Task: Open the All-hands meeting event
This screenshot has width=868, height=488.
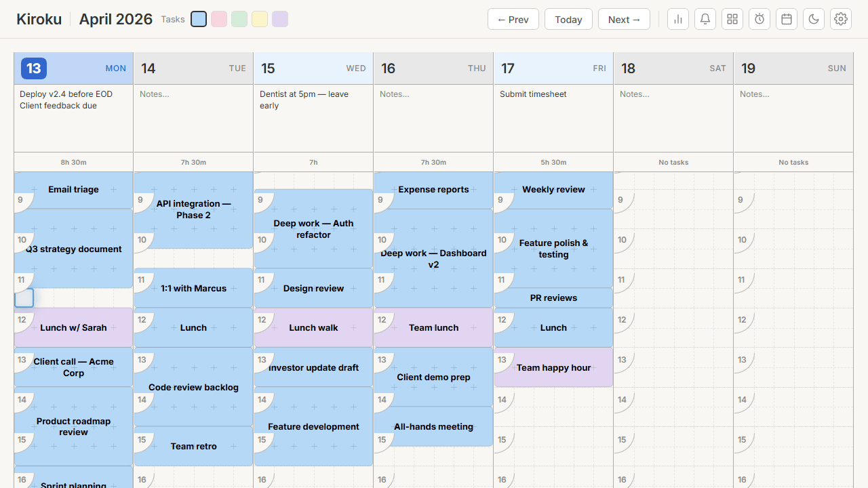Action: tap(433, 426)
